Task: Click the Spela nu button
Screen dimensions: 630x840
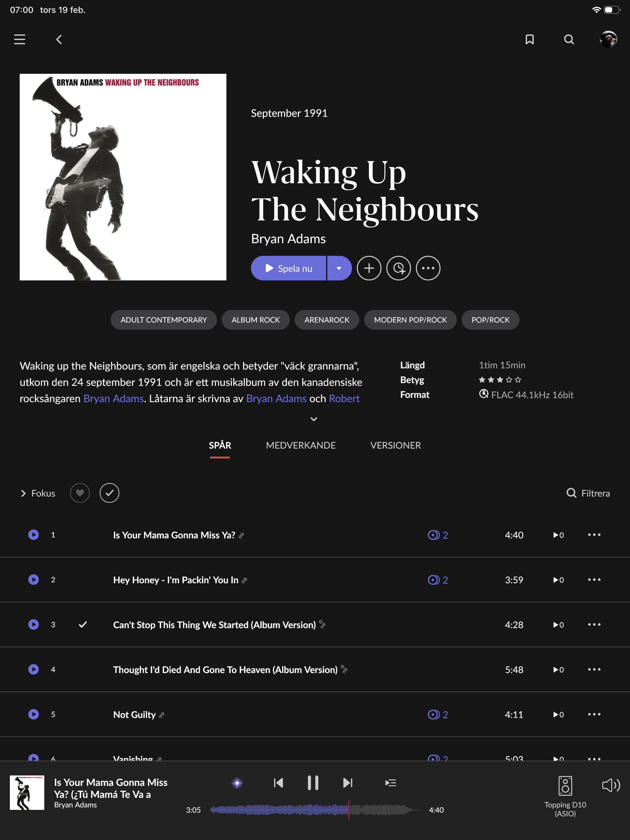Action: pos(288,268)
